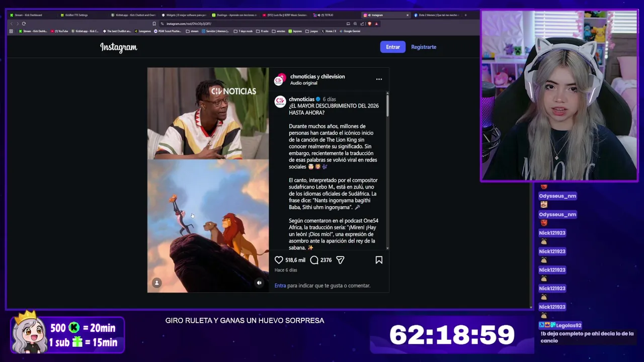Click the zoom magnifier icon in address bar

[355, 24]
